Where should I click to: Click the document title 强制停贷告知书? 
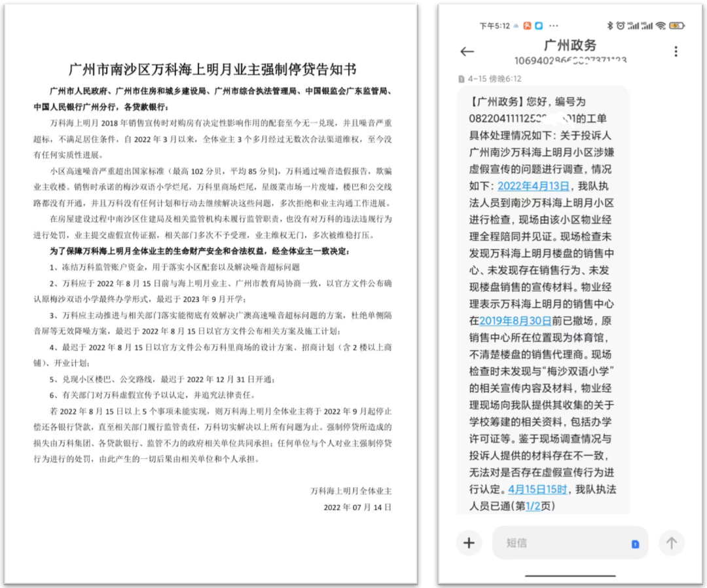[212, 69]
